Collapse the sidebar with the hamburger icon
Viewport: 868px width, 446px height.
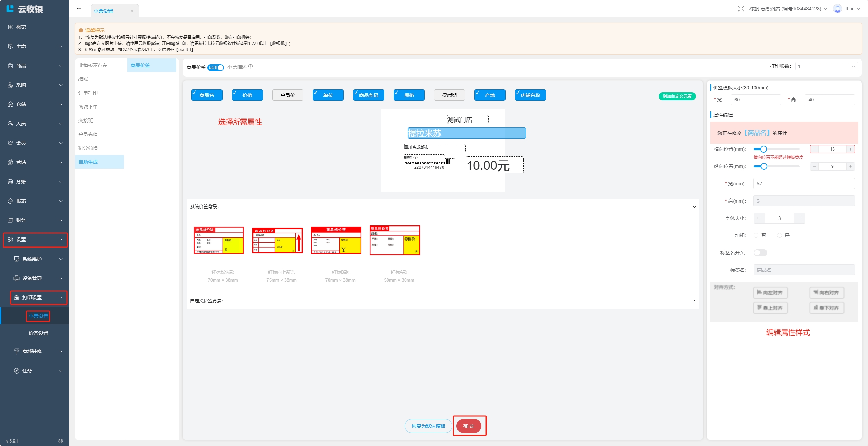coord(79,9)
